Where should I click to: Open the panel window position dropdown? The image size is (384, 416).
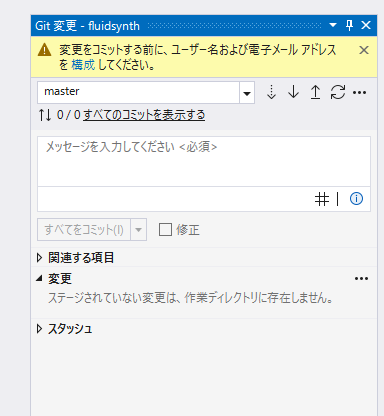[333, 25]
